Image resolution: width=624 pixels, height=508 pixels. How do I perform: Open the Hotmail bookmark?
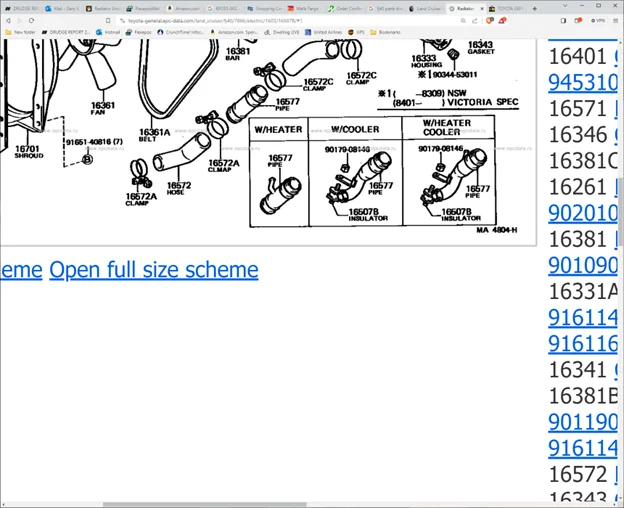[x=112, y=32]
